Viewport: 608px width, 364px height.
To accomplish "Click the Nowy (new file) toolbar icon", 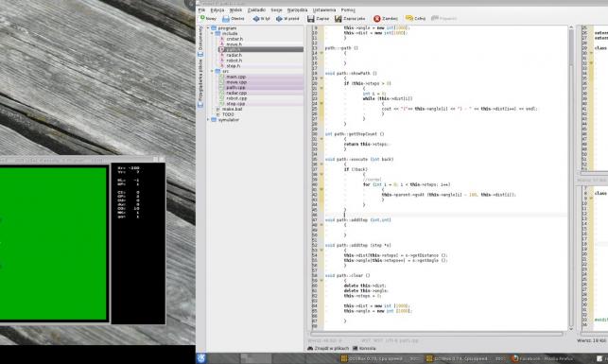I will pos(202,18).
